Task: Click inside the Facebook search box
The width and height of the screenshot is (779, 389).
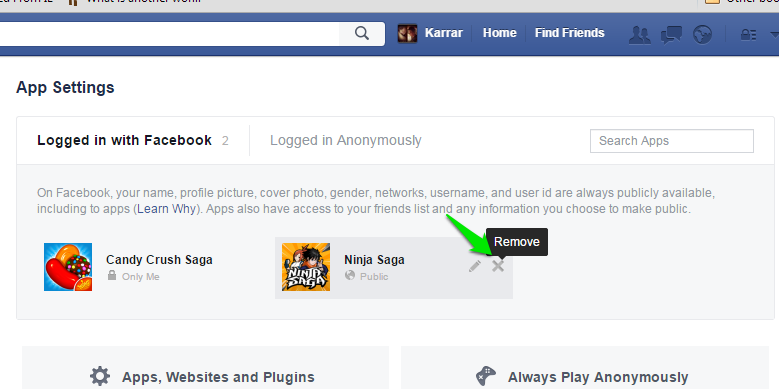Action: pyautogui.click(x=169, y=34)
